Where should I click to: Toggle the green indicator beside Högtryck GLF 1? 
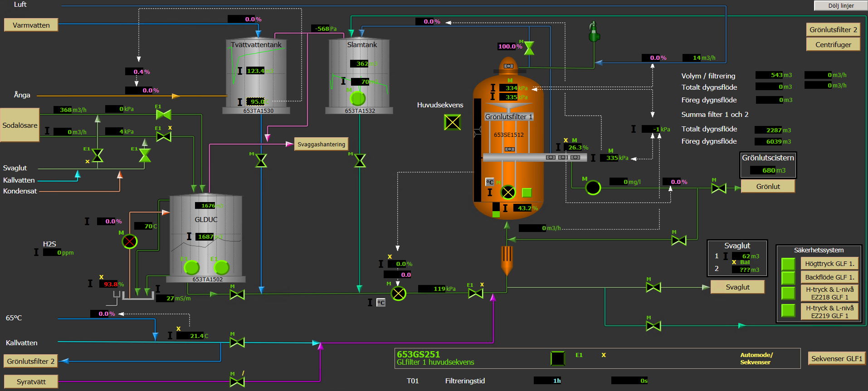click(788, 264)
